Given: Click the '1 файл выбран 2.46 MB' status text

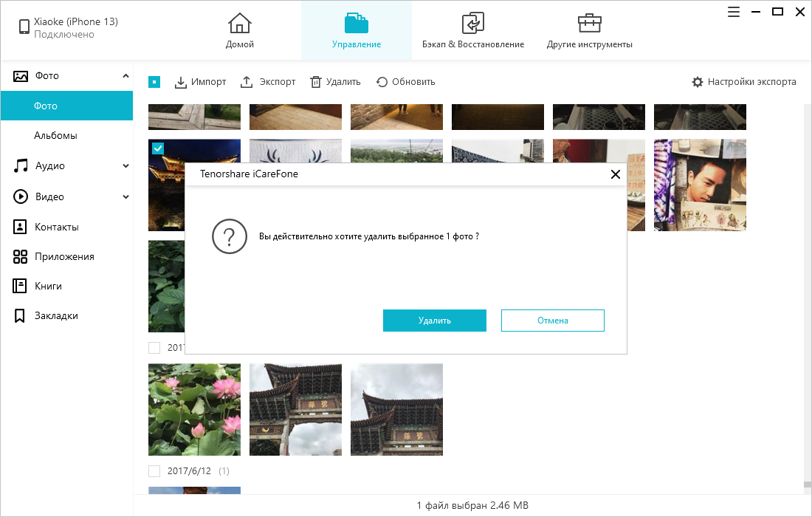Looking at the screenshot, I should coord(472,506).
